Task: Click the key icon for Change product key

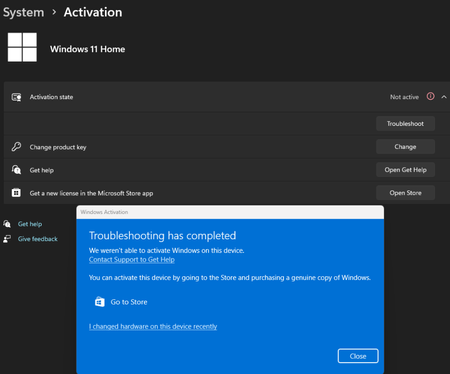Action: (16, 147)
